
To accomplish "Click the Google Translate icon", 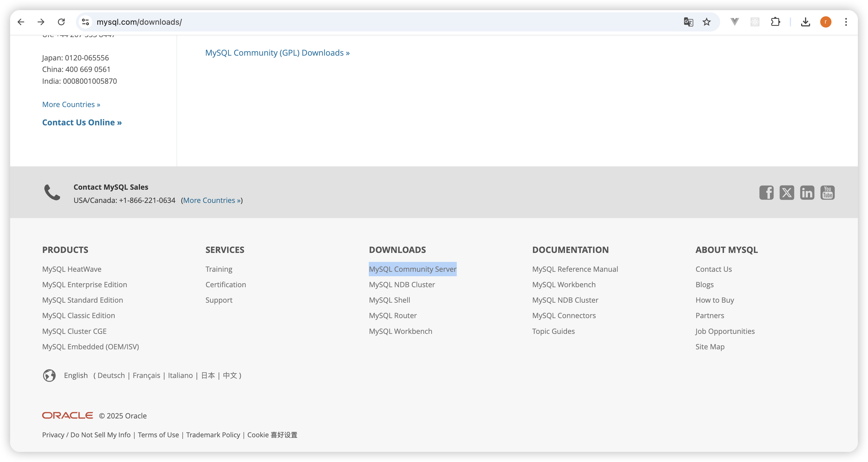I will coord(688,22).
